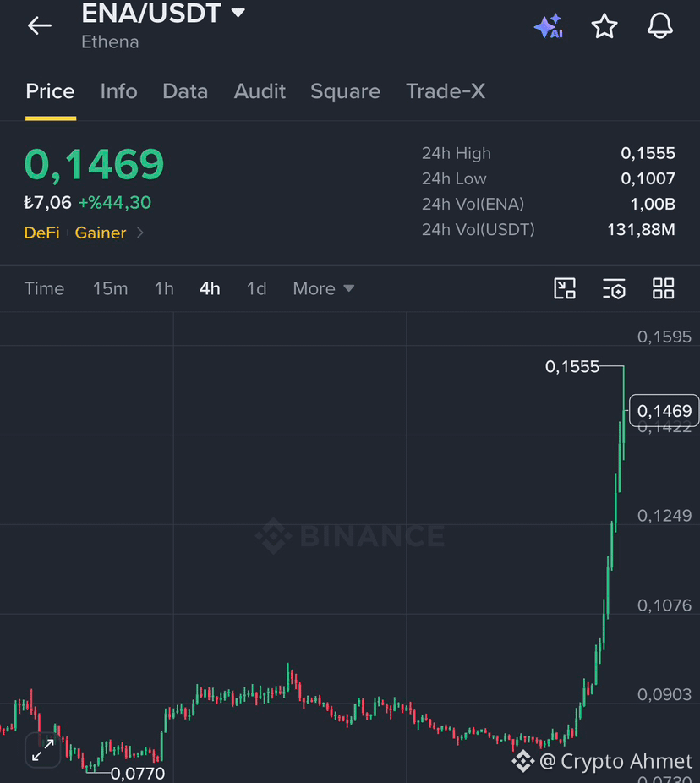
Task: Switch to the Trade-X tab
Action: tap(446, 91)
